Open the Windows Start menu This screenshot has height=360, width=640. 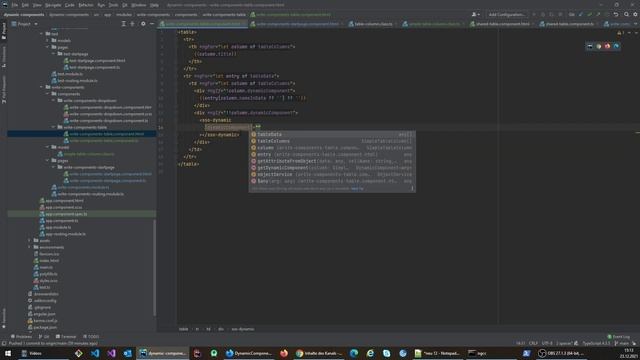[8, 353]
